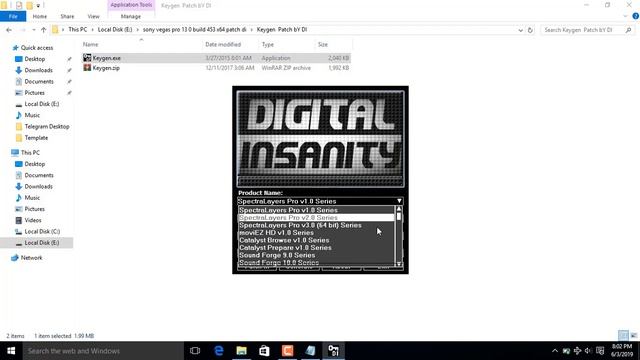Open Documents under This PC

tap(39, 175)
